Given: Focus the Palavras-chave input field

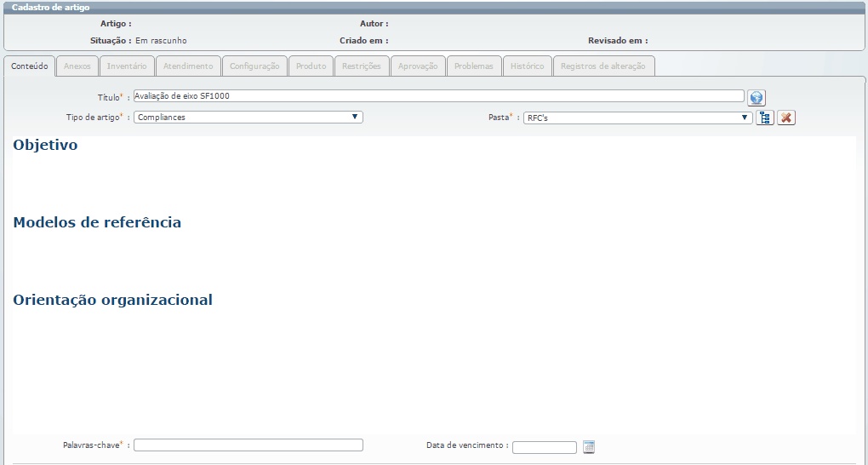Looking at the screenshot, I should pyautogui.click(x=248, y=445).
